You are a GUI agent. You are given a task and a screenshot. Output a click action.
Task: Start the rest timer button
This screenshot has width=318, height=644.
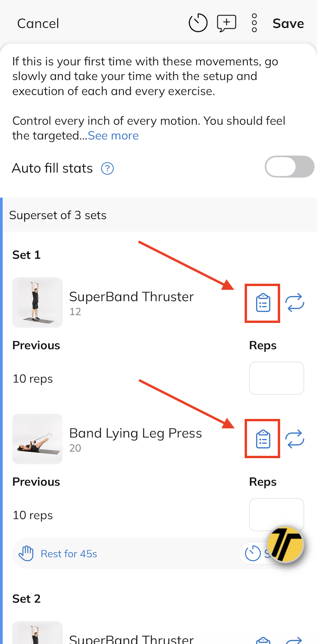(x=253, y=553)
